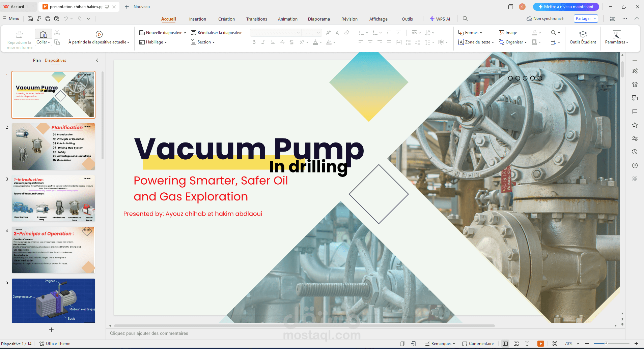Toggle text shadow S button
644x349 pixels.
point(292,42)
